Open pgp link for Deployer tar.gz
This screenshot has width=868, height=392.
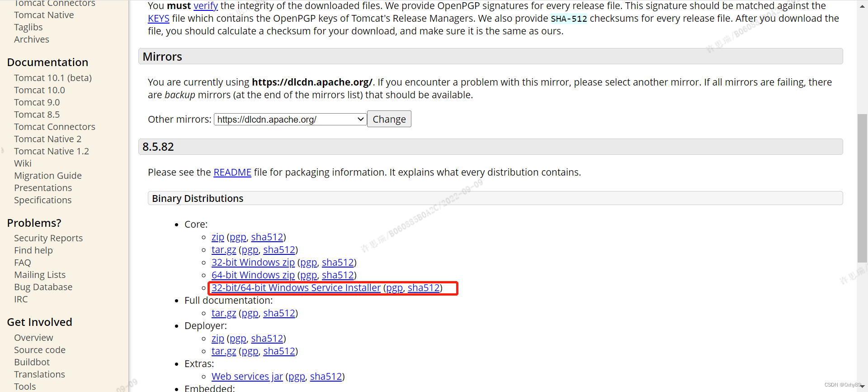click(250, 351)
